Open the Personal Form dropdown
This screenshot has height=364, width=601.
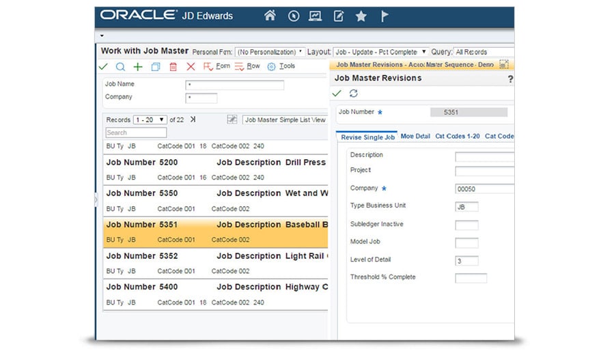[x=270, y=52]
